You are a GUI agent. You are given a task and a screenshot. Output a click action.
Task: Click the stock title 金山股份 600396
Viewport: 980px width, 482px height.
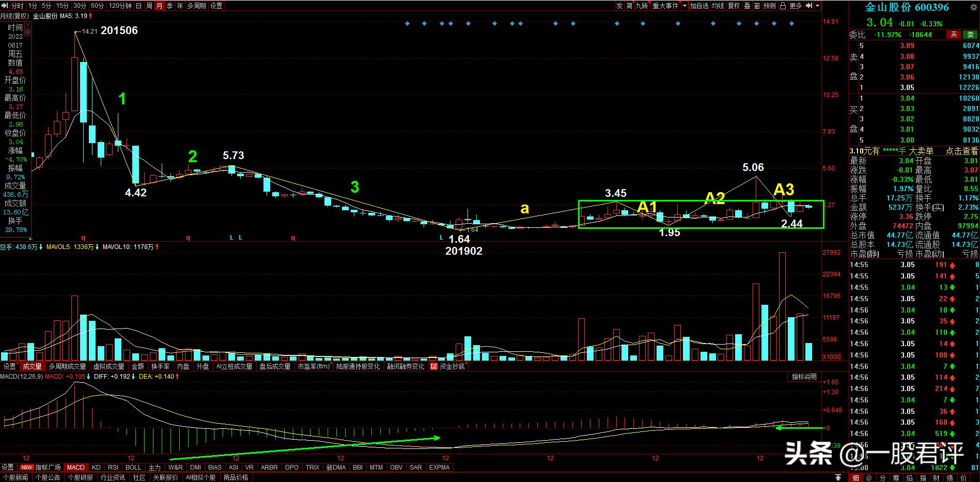(x=907, y=7)
